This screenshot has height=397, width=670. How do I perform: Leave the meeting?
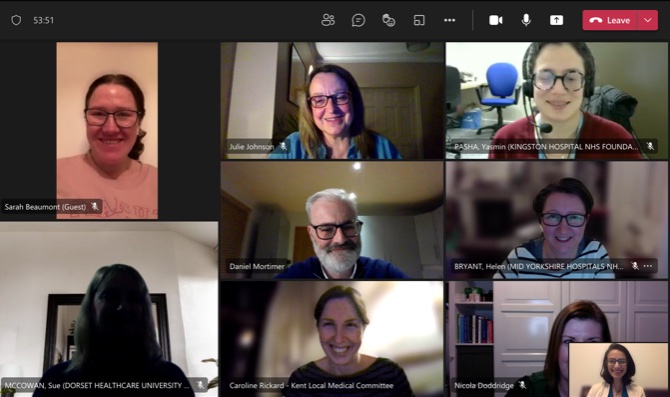pyautogui.click(x=610, y=20)
